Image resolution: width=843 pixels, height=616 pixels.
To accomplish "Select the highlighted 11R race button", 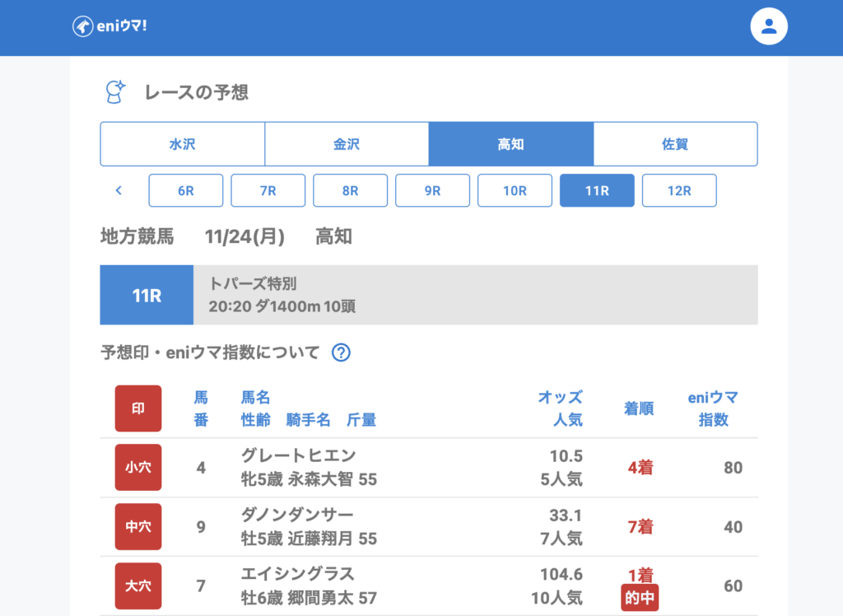I will coord(597,190).
